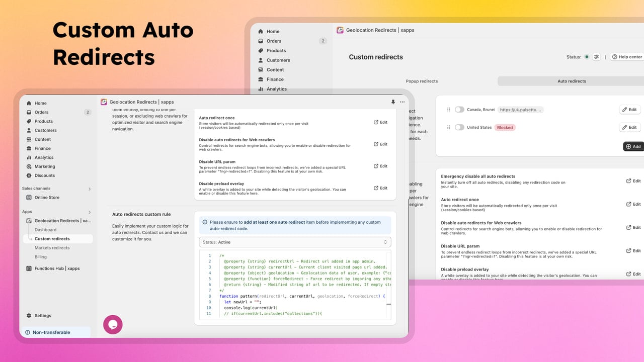Open Billing in the app submenu
The width and height of the screenshot is (644, 362).
41,257
